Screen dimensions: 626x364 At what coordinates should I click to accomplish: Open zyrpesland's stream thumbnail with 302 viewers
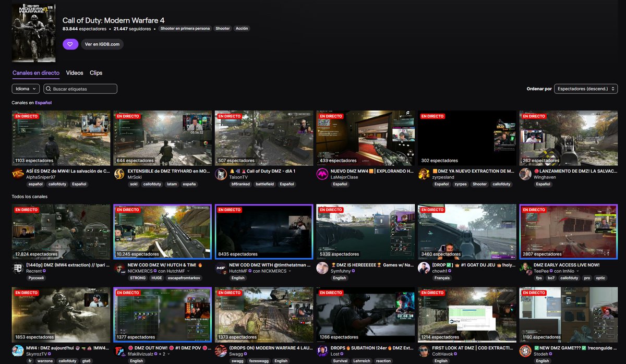coord(467,138)
